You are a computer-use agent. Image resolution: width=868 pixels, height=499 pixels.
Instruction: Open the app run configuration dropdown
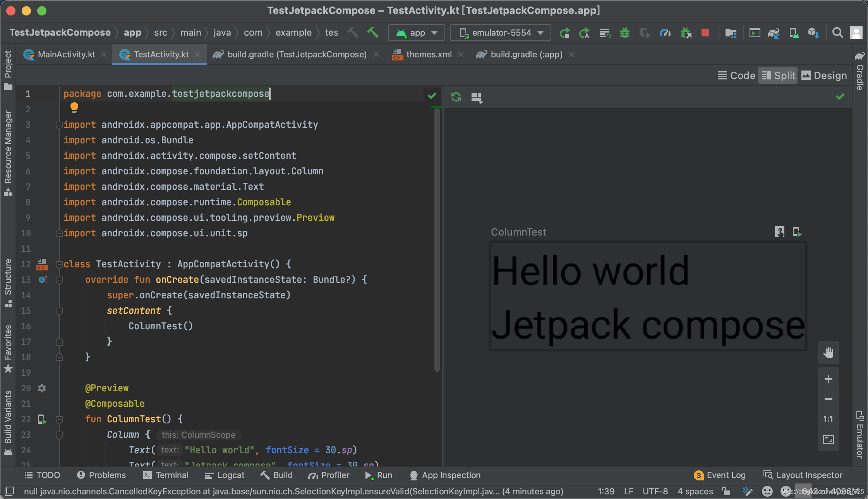click(x=417, y=33)
